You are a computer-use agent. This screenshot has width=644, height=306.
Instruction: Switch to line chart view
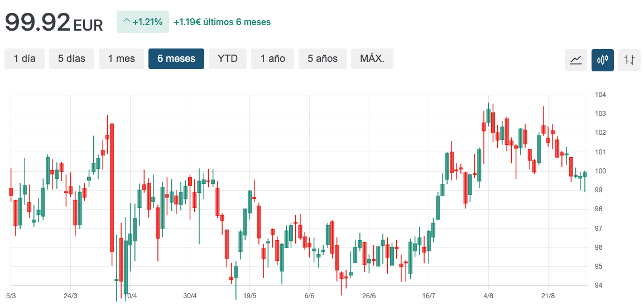575,60
